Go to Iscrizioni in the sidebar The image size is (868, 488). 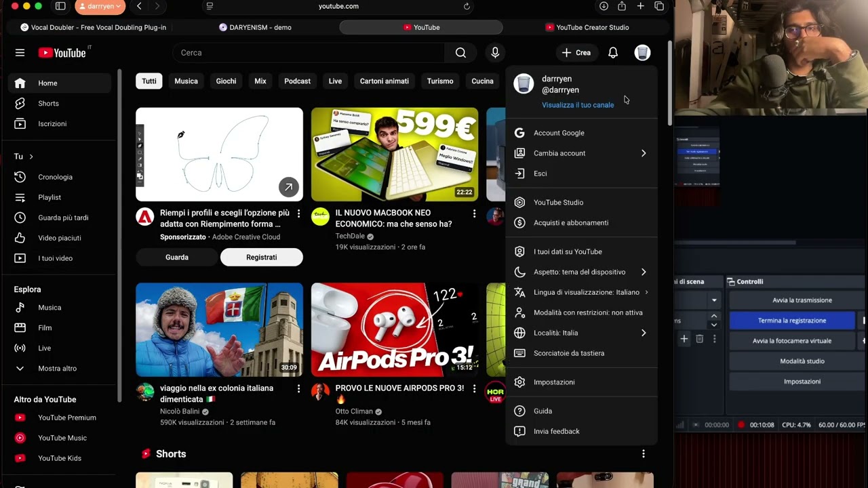coord(60,124)
